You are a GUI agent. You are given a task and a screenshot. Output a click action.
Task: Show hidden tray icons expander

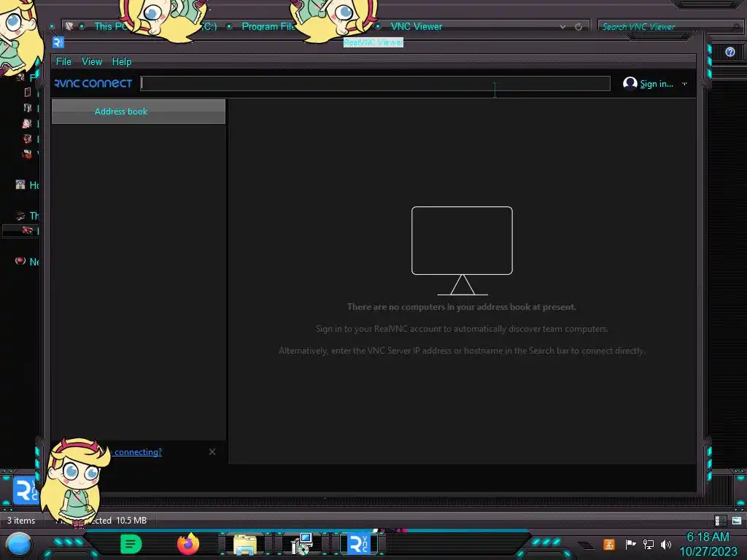[x=586, y=545]
